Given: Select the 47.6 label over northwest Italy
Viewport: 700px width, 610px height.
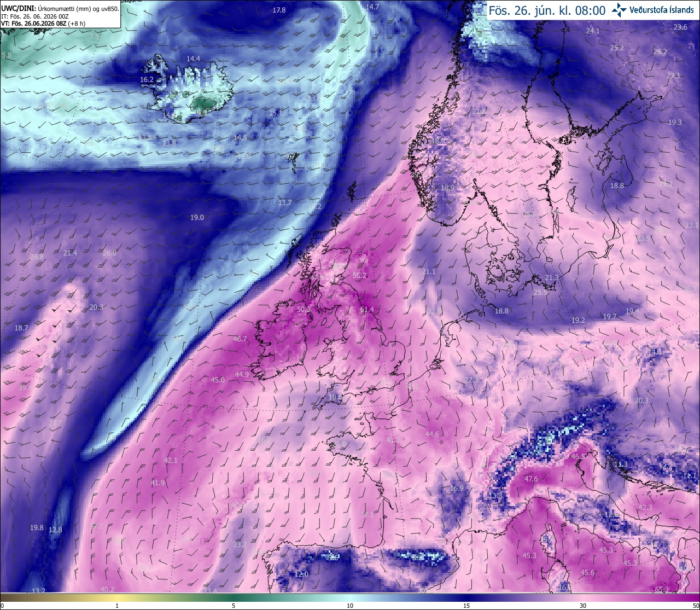Looking at the screenshot, I should click(x=531, y=479).
